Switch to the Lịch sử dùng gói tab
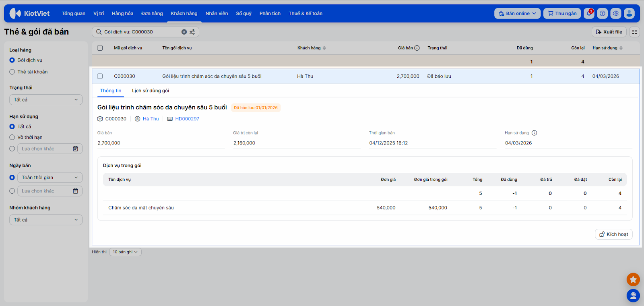This screenshot has height=306, width=644. click(x=151, y=91)
